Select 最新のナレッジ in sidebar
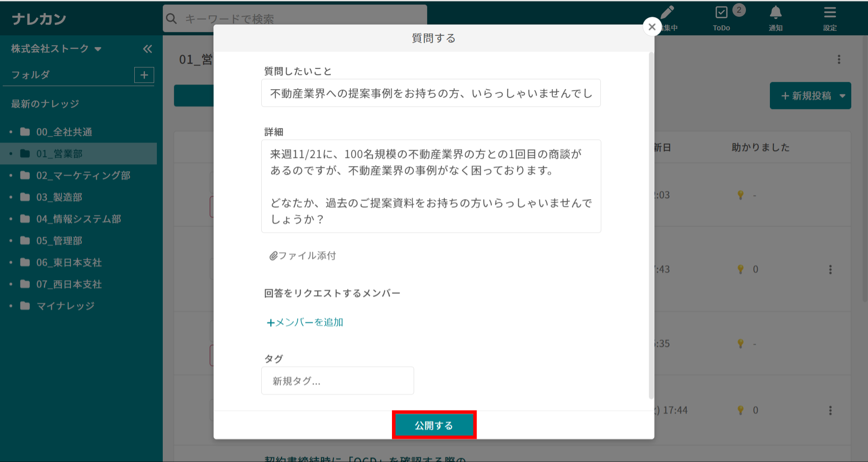 pos(45,104)
